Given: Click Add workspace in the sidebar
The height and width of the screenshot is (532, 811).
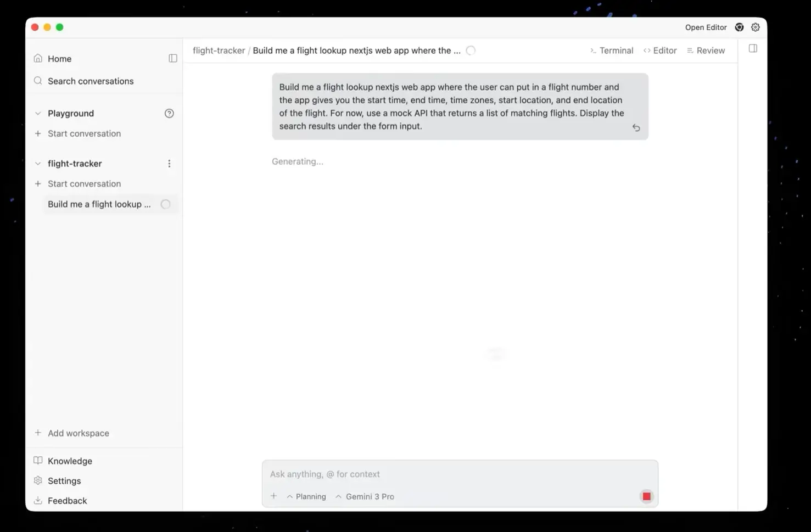Looking at the screenshot, I should (x=78, y=433).
